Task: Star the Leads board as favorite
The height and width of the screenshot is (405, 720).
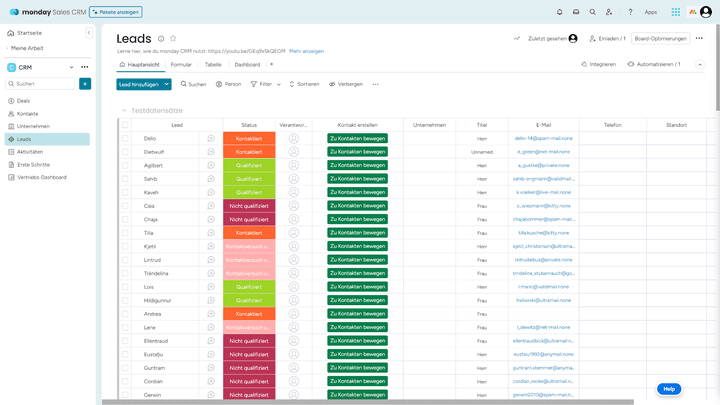Action: coord(173,38)
